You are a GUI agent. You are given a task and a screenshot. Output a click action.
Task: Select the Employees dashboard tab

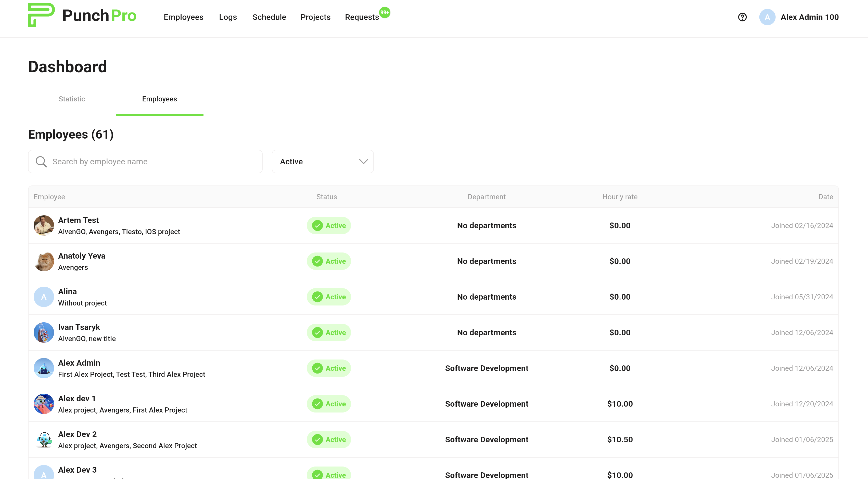click(159, 99)
